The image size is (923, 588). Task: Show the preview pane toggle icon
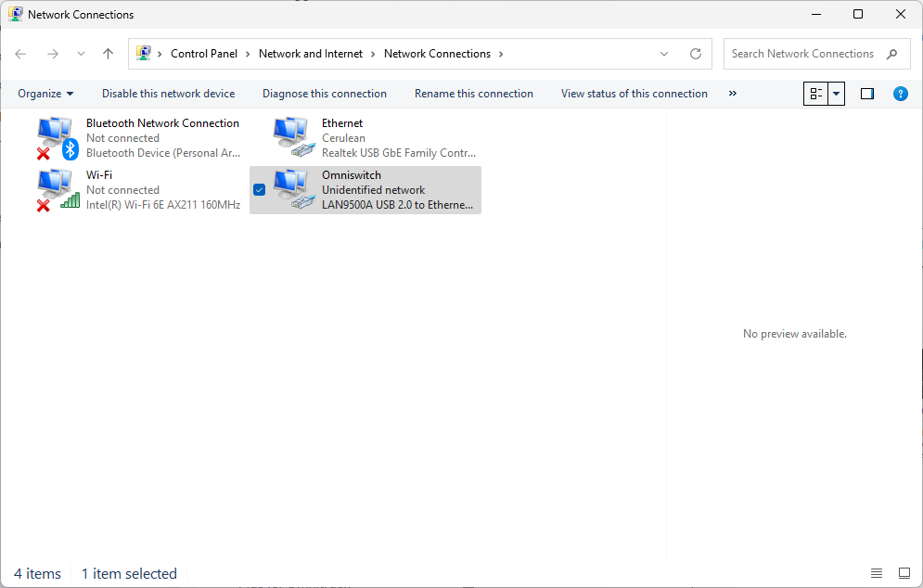[x=867, y=94]
